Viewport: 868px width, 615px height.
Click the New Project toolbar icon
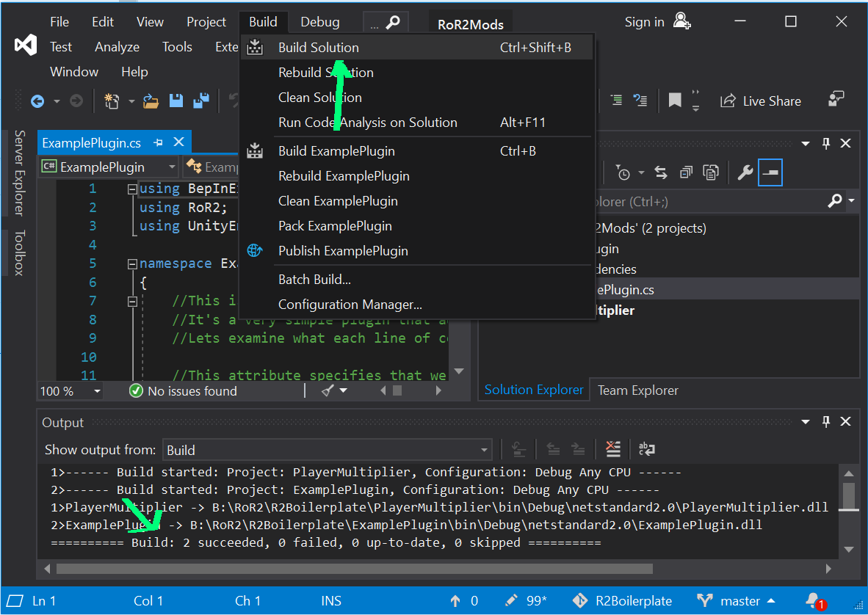click(x=112, y=101)
